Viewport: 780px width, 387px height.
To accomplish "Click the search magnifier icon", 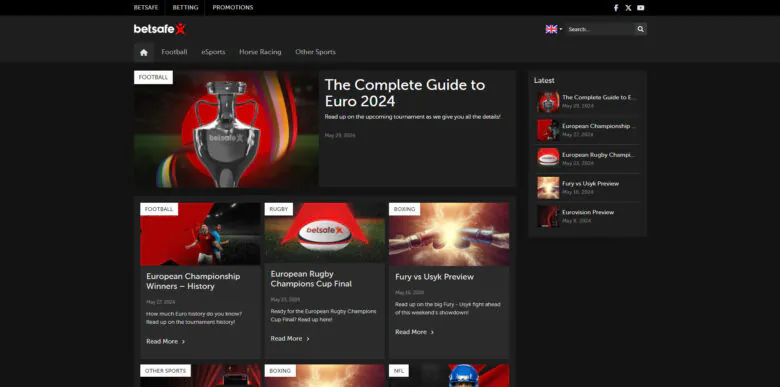I will (x=641, y=29).
